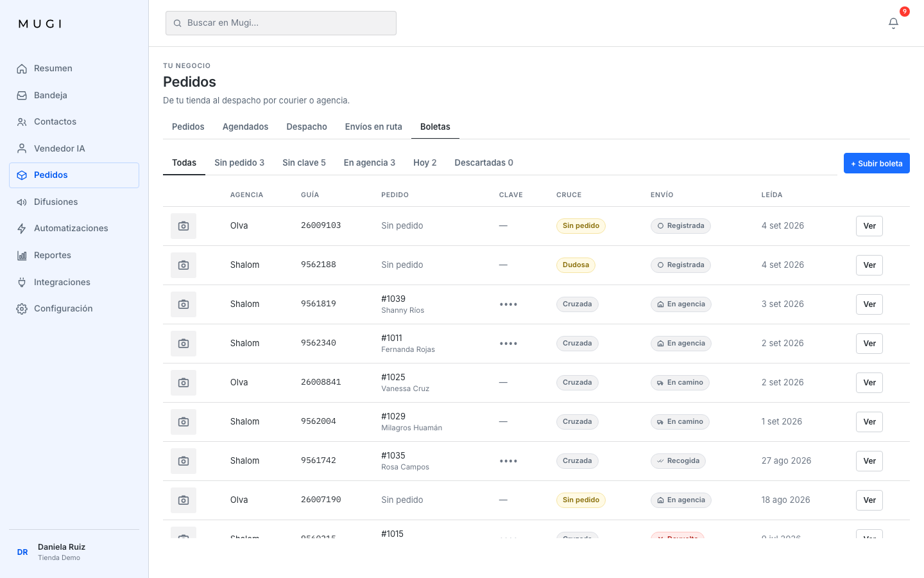Select the Boletas tab
The width and height of the screenshot is (924, 578).
click(x=435, y=127)
